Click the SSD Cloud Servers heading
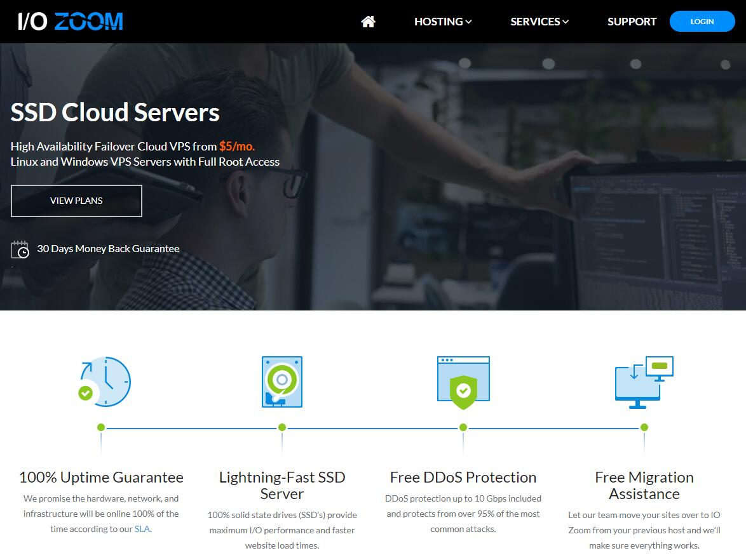 pyautogui.click(x=115, y=112)
